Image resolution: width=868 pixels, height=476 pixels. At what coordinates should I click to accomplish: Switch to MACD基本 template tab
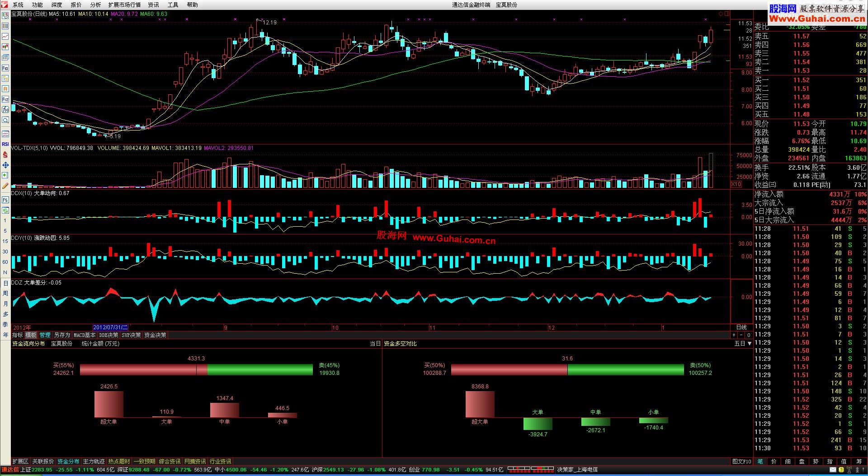click(85, 335)
